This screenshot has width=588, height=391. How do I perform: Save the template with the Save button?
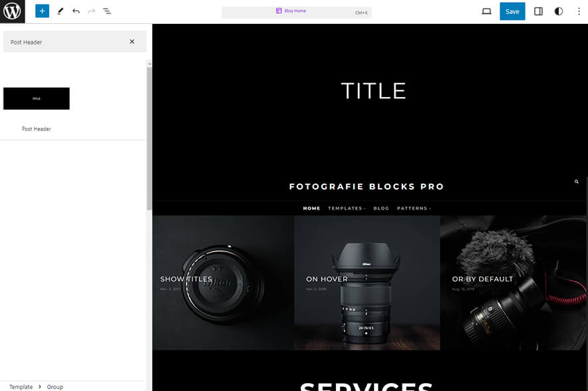(512, 11)
